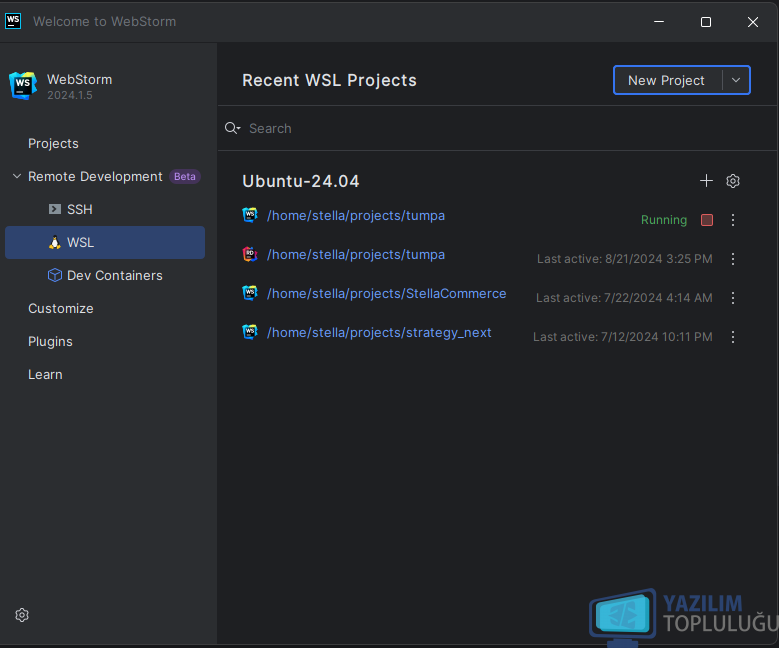The image size is (779, 648).
Task: Click version text 2024.1.5
Action: coord(70,95)
